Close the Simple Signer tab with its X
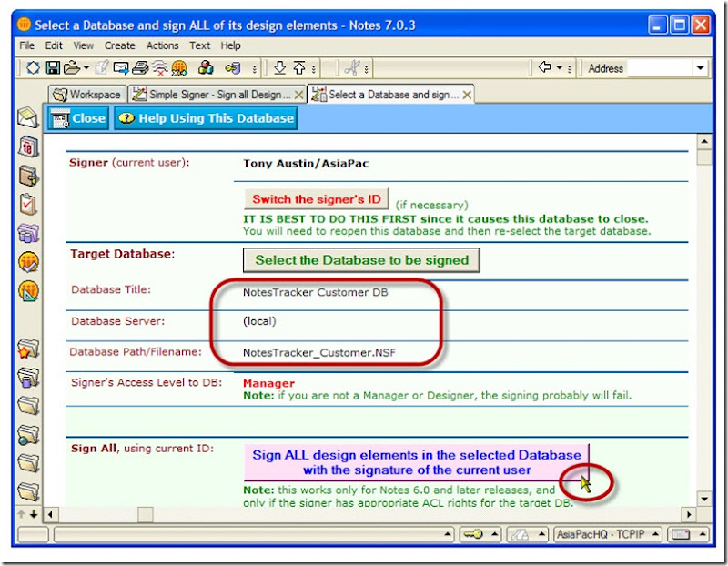This screenshot has height=566, width=728. coord(299,95)
